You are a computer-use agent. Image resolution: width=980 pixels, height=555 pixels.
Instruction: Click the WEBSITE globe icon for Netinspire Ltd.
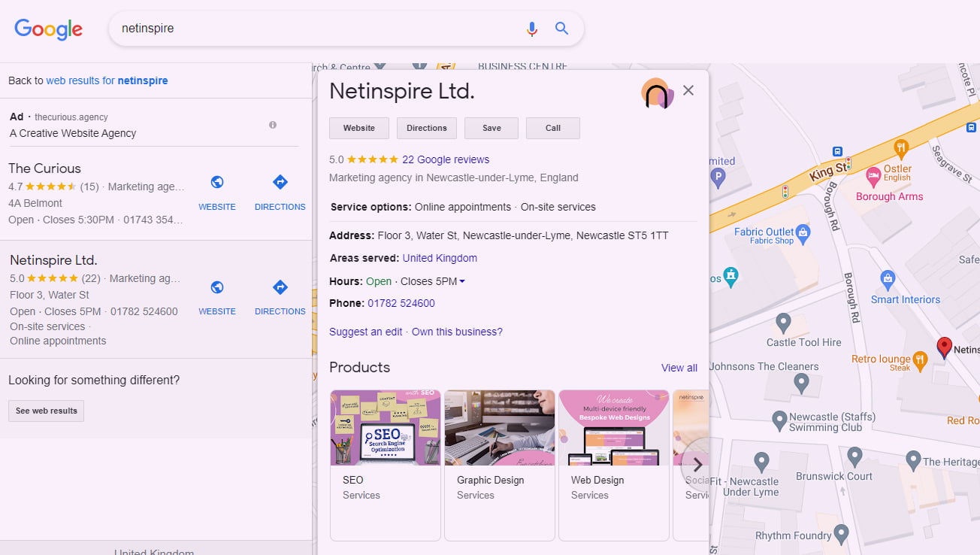coord(217,287)
